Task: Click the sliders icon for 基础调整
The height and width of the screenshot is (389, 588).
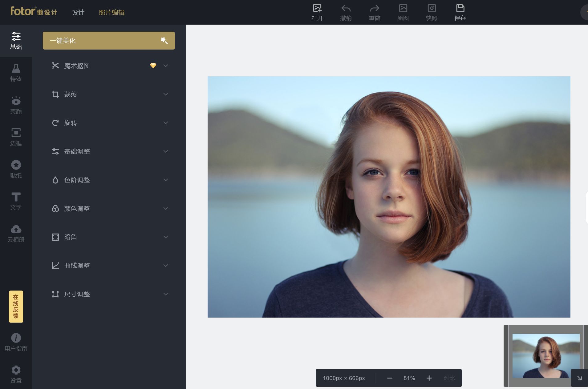Action: (x=55, y=151)
